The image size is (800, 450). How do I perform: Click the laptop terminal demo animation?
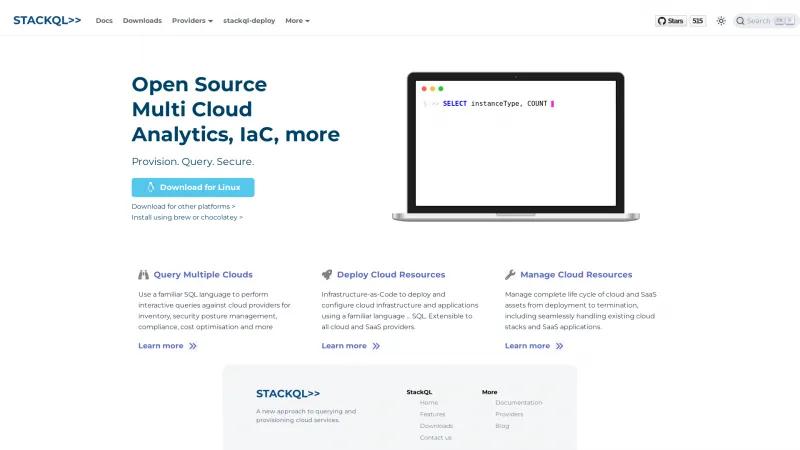coord(516,146)
